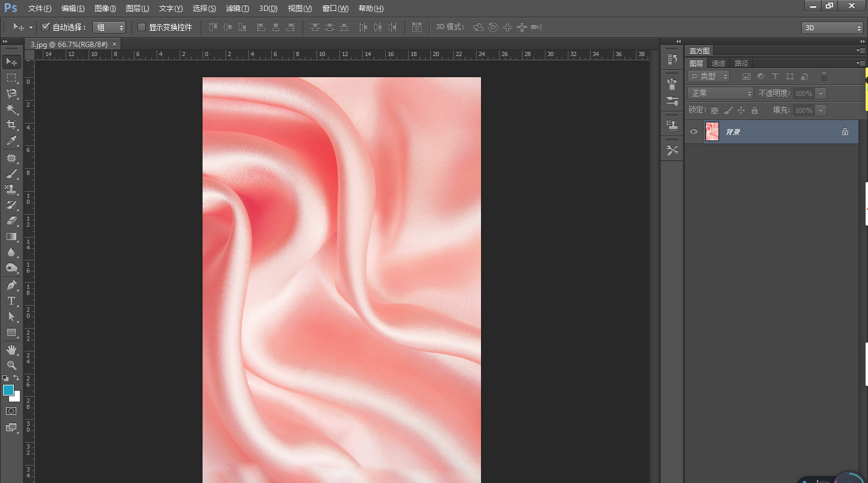This screenshot has height=483, width=868.
Task: Open the 填充 fill arrow
Action: pyautogui.click(x=820, y=110)
